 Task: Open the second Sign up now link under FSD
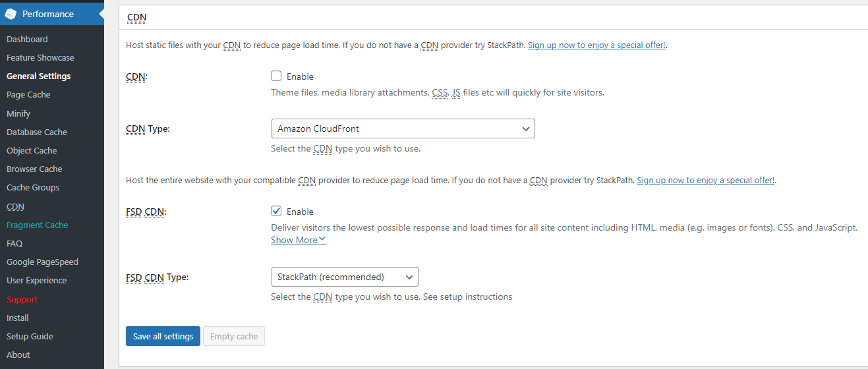[706, 180]
